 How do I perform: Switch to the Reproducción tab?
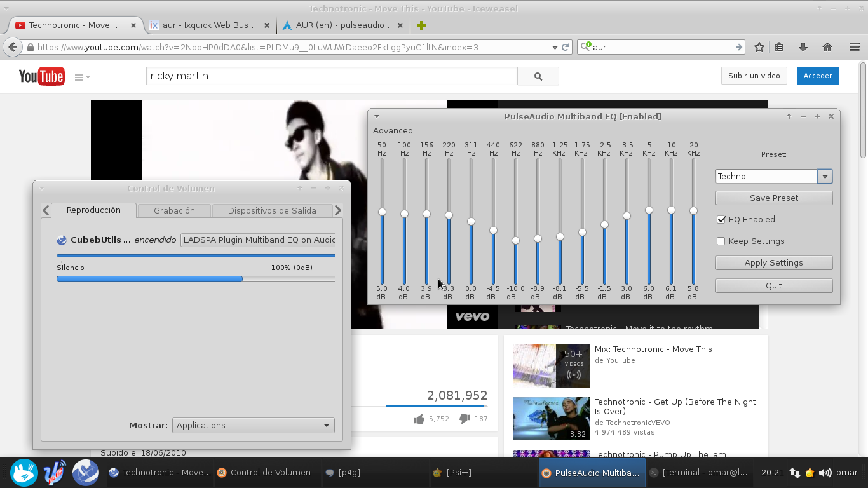click(x=93, y=210)
